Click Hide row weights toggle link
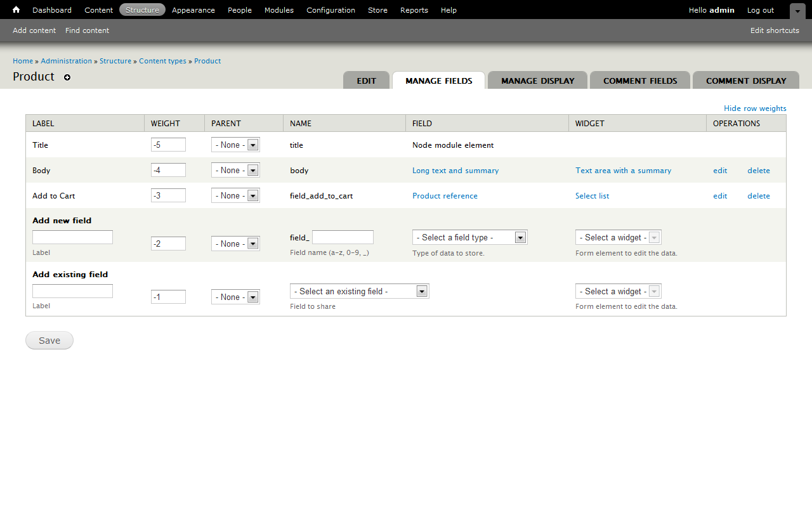The image size is (812, 508). 755,108
